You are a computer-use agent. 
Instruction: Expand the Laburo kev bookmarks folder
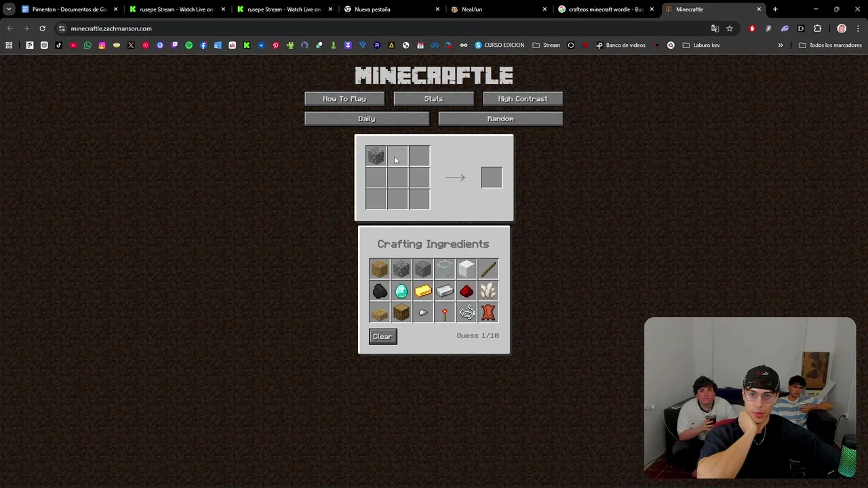(701, 45)
